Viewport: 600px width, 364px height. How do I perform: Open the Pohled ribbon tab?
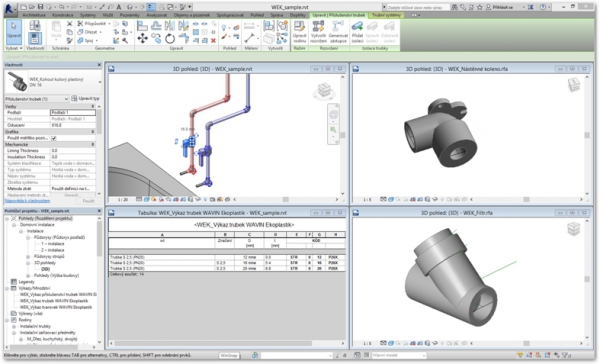(x=257, y=15)
